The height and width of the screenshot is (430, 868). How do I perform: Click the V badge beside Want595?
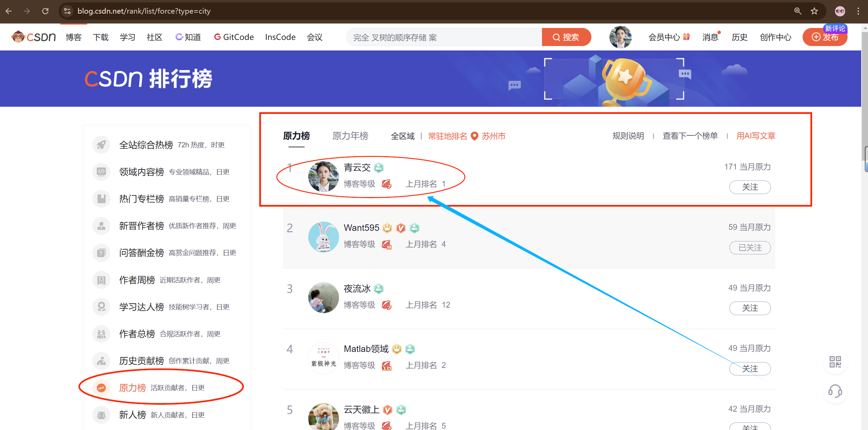tap(401, 228)
